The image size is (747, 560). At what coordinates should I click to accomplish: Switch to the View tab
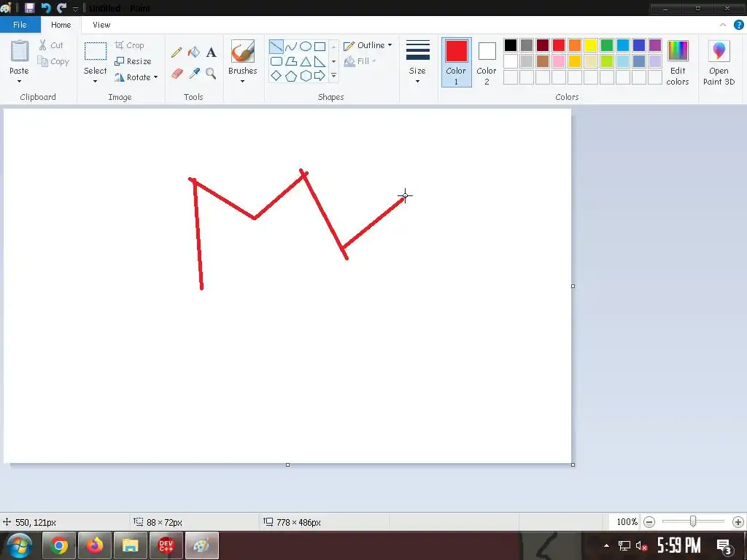click(x=101, y=25)
